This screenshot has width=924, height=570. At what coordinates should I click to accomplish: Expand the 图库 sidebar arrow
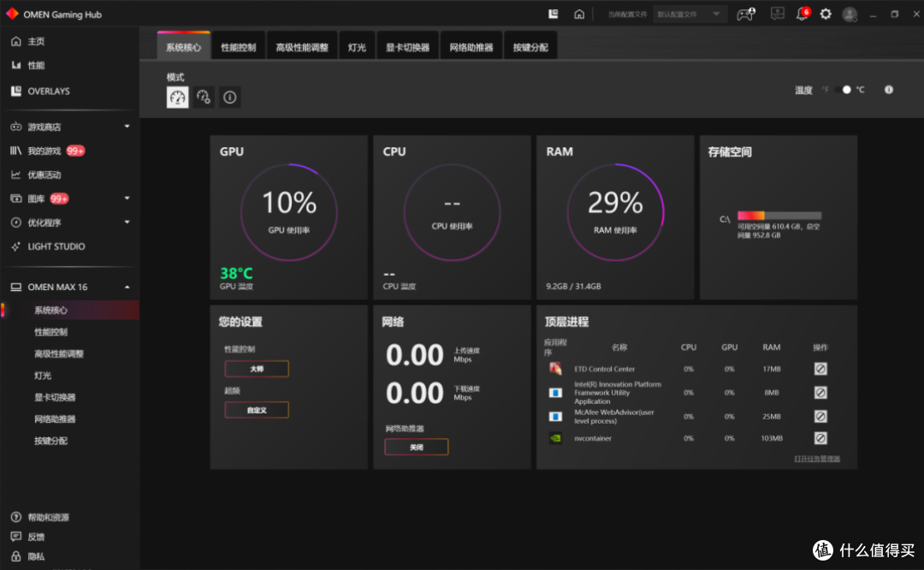tap(127, 199)
